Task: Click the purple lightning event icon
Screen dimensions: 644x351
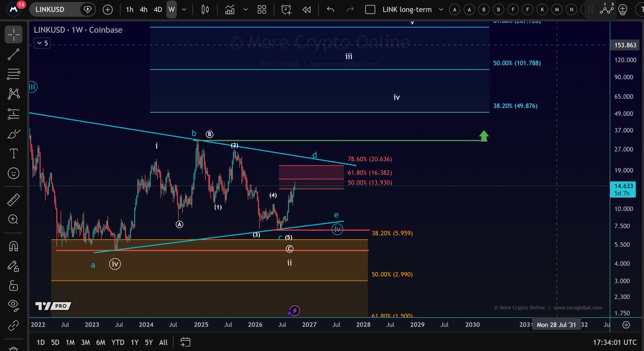Action: click(x=294, y=311)
